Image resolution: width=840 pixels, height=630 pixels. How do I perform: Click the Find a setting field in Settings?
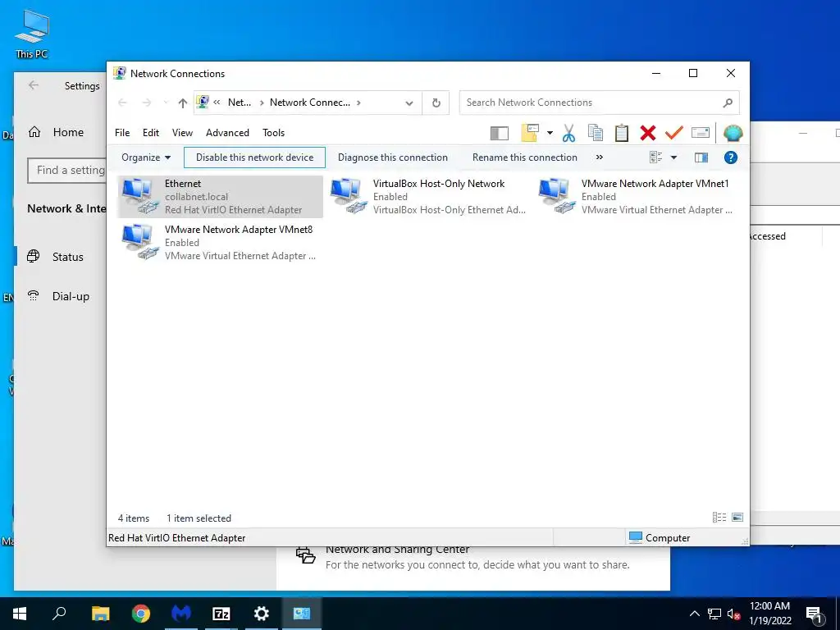point(67,171)
